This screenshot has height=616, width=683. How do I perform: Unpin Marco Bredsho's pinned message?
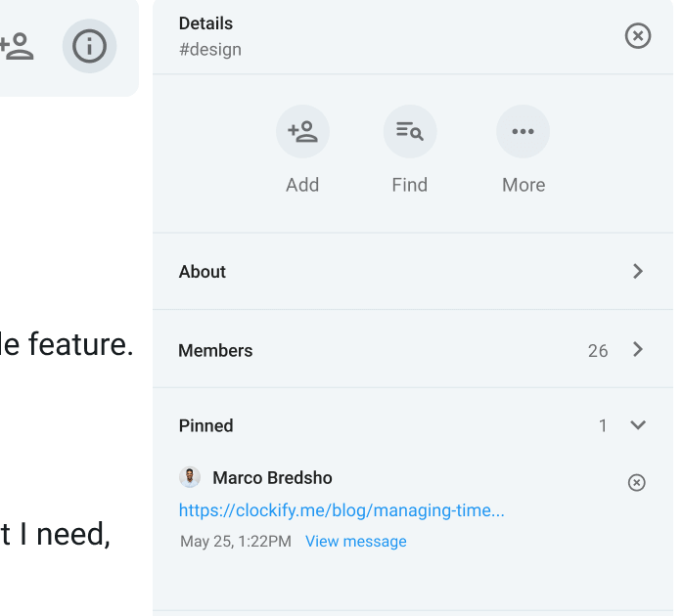click(636, 482)
